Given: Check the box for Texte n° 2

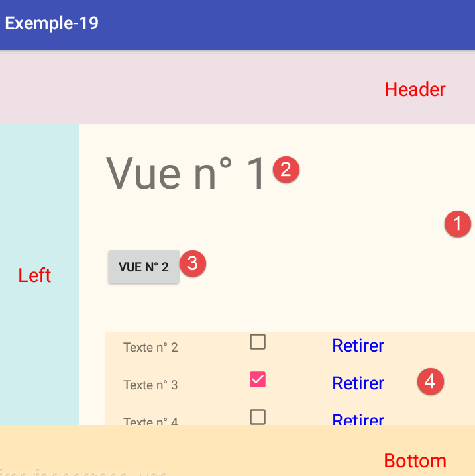Looking at the screenshot, I should pyautogui.click(x=258, y=342).
